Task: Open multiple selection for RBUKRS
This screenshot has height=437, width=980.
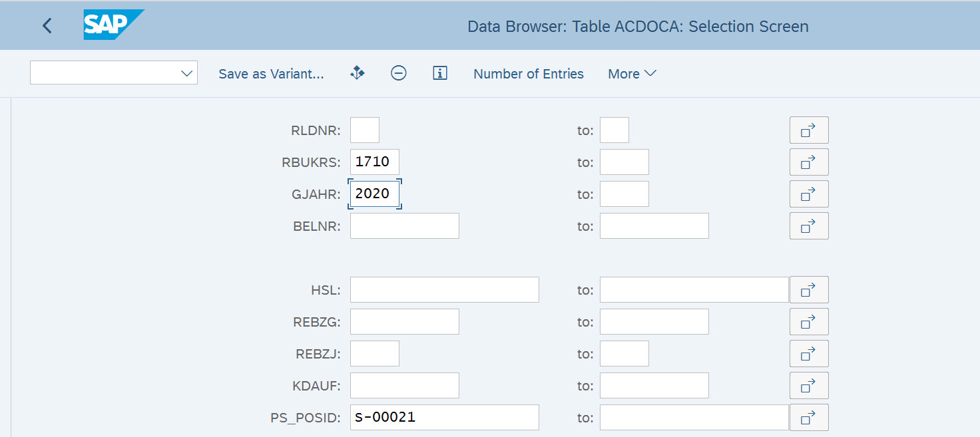Action: [808, 162]
